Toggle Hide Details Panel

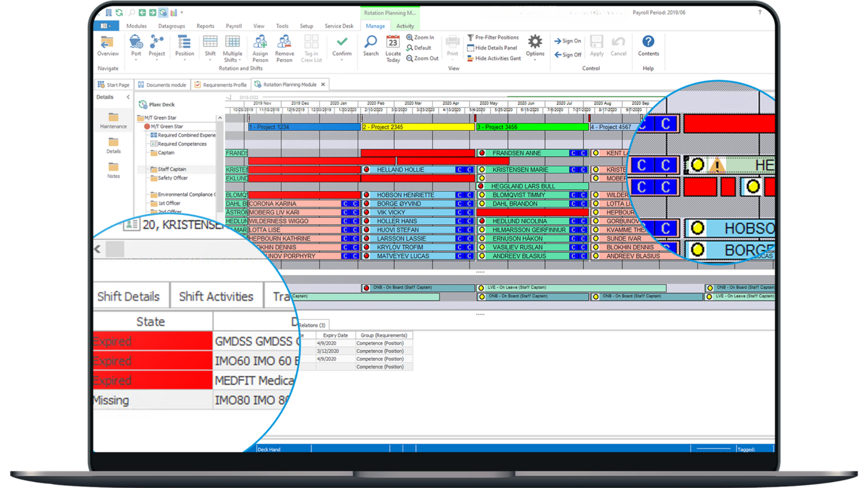coord(492,48)
